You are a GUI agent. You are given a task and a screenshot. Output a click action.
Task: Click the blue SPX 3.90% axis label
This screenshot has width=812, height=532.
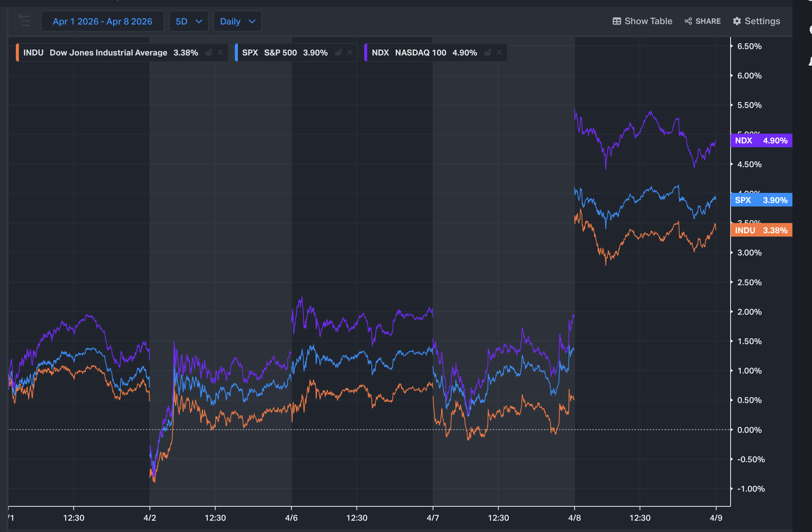pyautogui.click(x=761, y=200)
